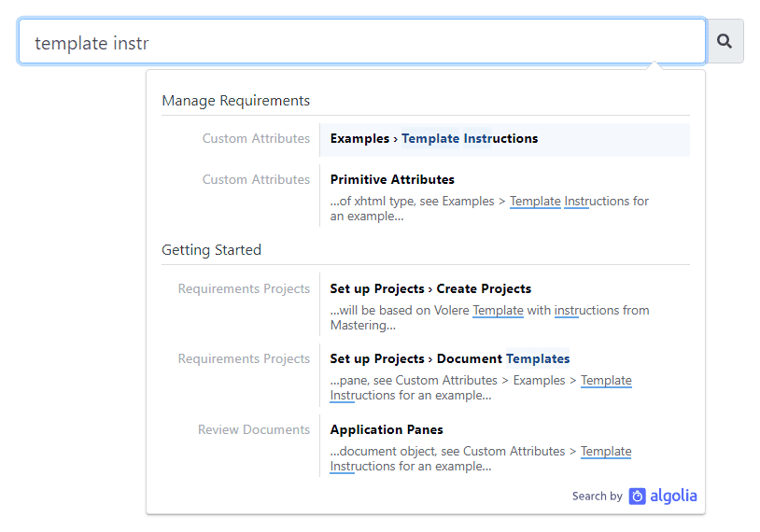760x532 pixels.
Task: Click "Requirements Projects" label beside Document Templates
Action: tap(244, 358)
